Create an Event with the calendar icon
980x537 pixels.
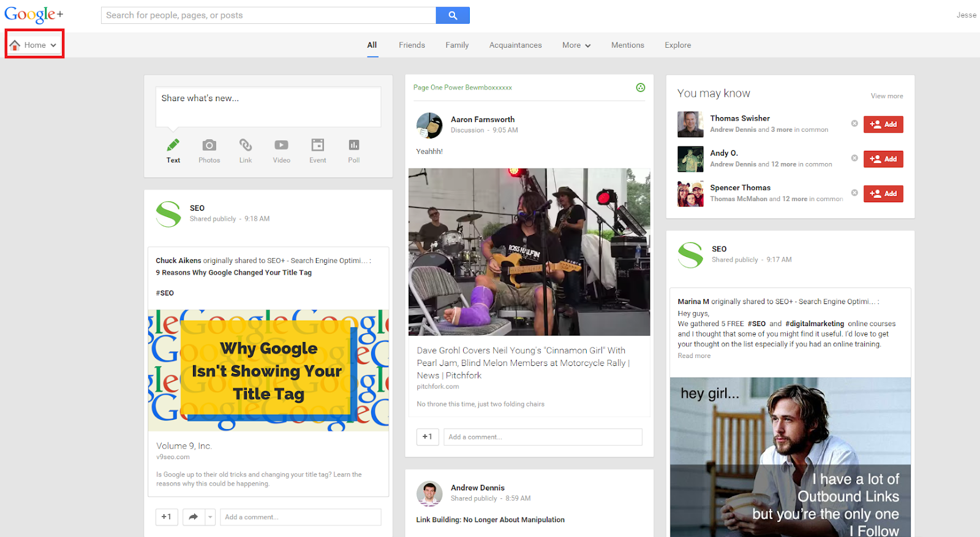(318, 145)
